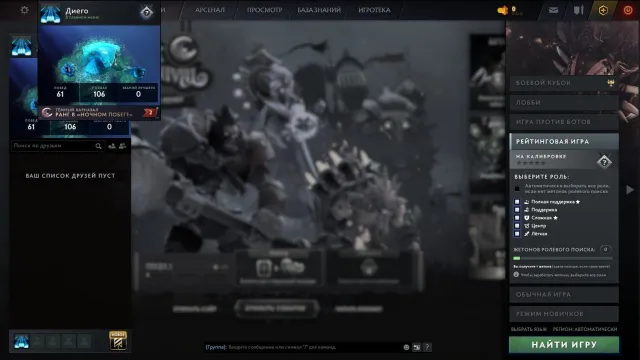
Task: Click the add friend icon
Action: 112,146
